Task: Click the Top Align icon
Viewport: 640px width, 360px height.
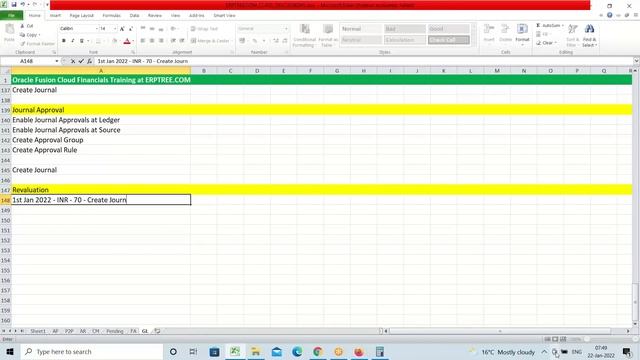Action: coord(143,29)
